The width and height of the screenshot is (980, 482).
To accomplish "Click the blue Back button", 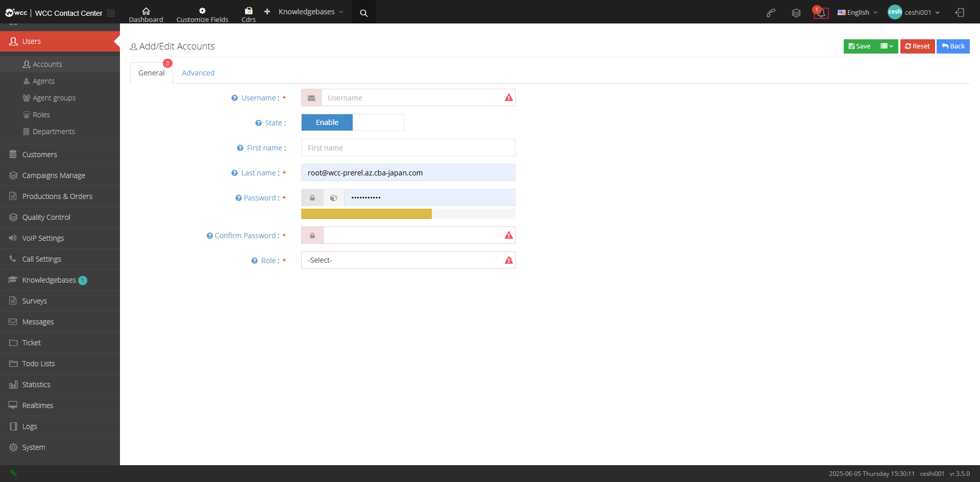I will [953, 46].
